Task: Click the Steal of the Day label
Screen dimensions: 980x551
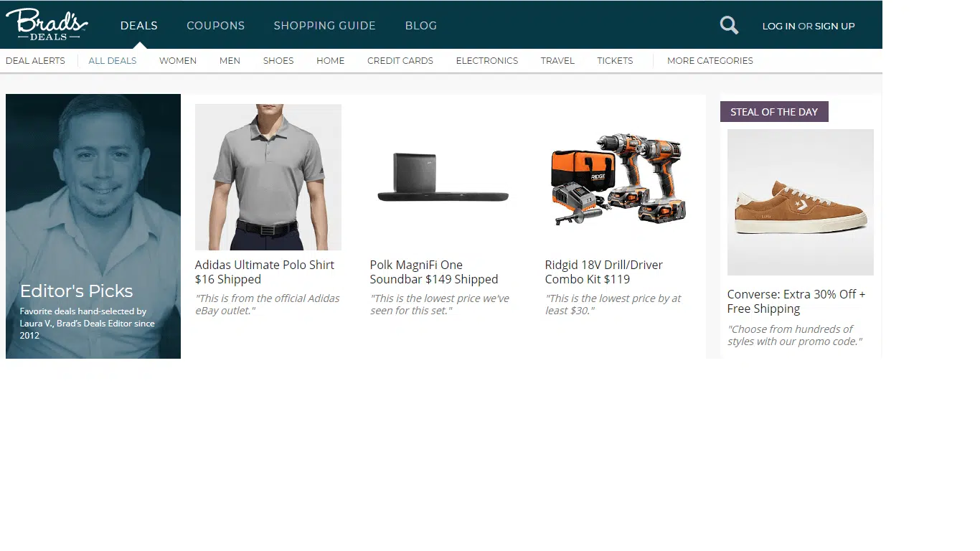Action: [774, 112]
